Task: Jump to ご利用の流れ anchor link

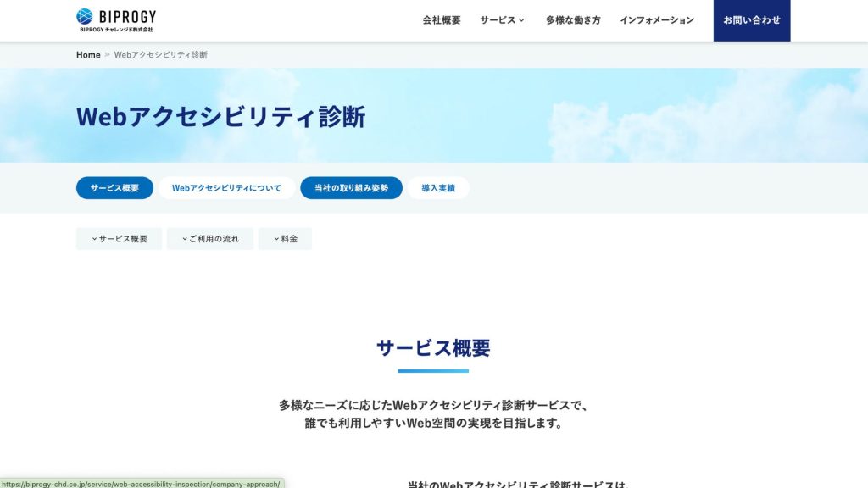Action: point(210,239)
